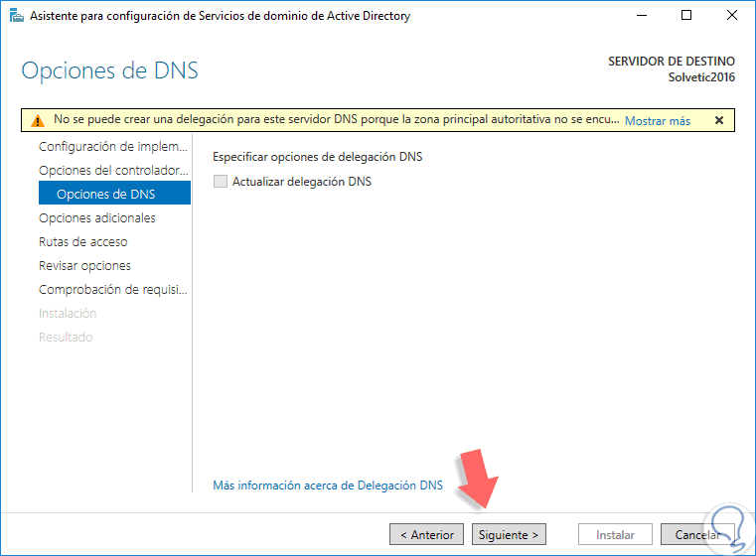Viewport: 756px width, 556px height.
Task: Open the Opciones adicionales step
Action: (x=97, y=217)
